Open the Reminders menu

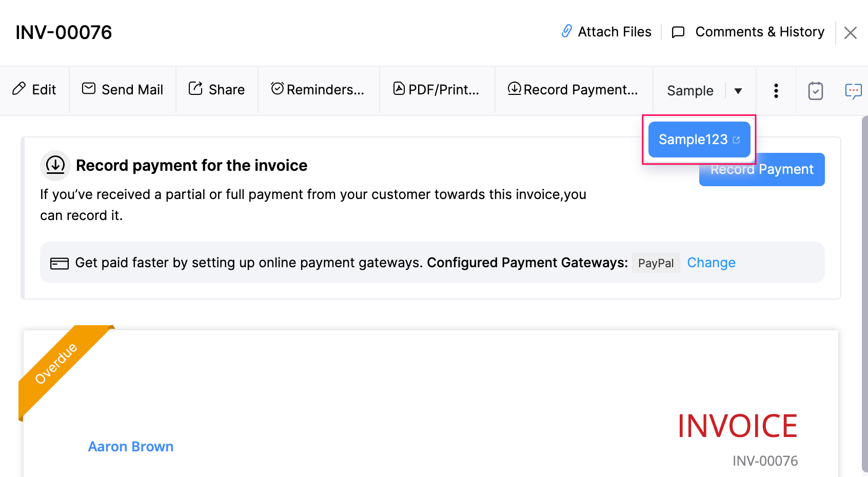pyautogui.click(x=318, y=90)
